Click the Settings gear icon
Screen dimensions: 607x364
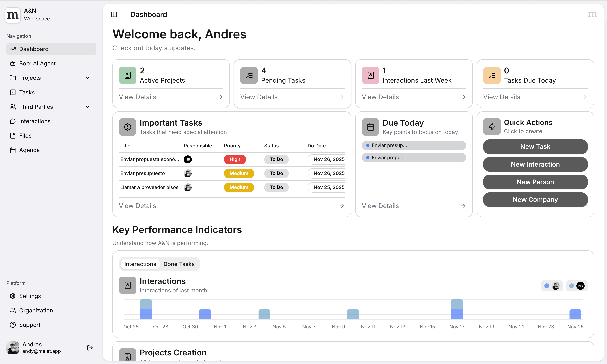pos(12,296)
